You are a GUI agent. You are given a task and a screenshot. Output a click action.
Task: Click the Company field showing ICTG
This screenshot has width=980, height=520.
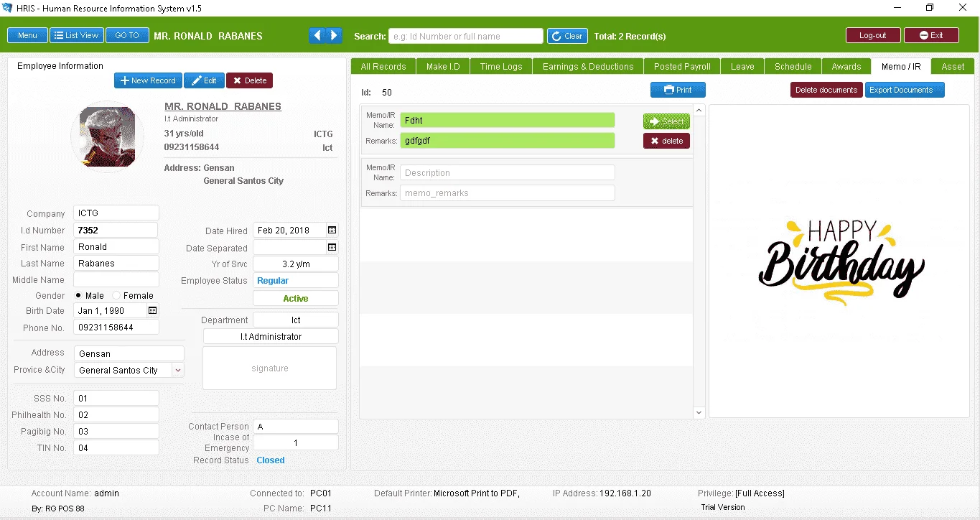point(116,213)
